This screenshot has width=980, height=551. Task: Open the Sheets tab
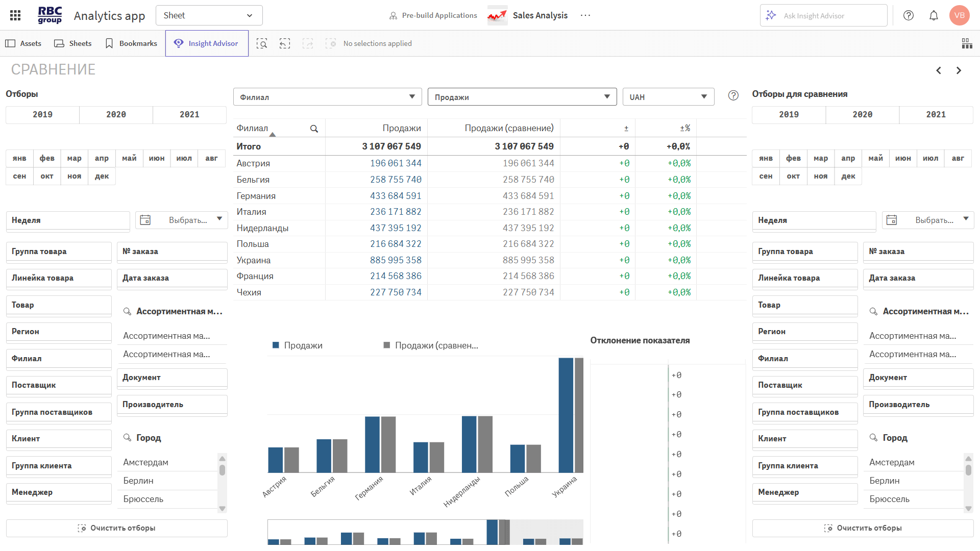coord(73,43)
